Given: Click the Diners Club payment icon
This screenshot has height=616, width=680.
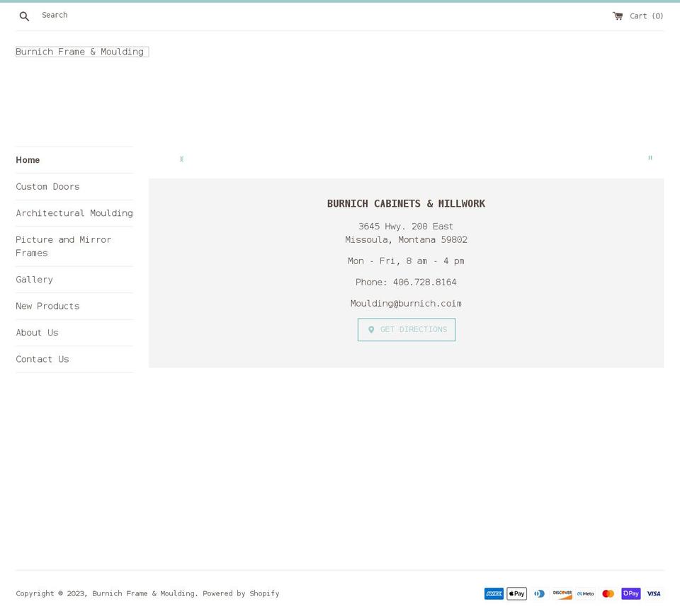Looking at the screenshot, I should pyautogui.click(x=540, y=594).
